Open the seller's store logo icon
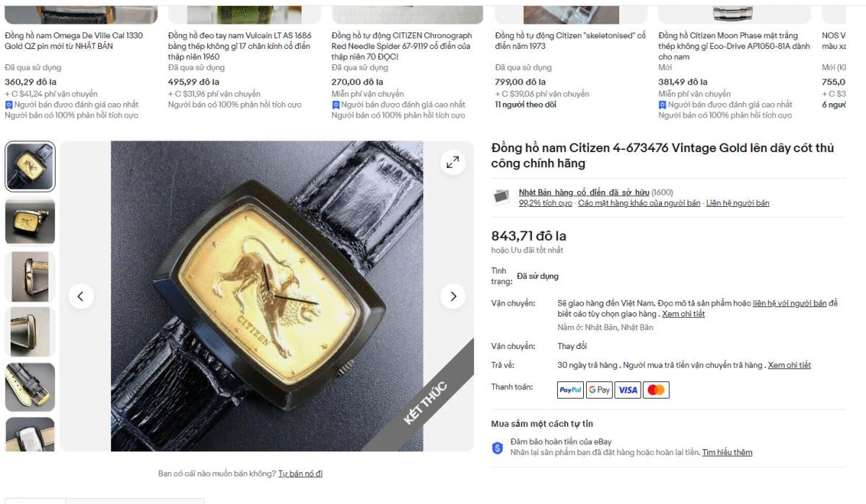Screen dimensions: 866x504 (501, 196)
